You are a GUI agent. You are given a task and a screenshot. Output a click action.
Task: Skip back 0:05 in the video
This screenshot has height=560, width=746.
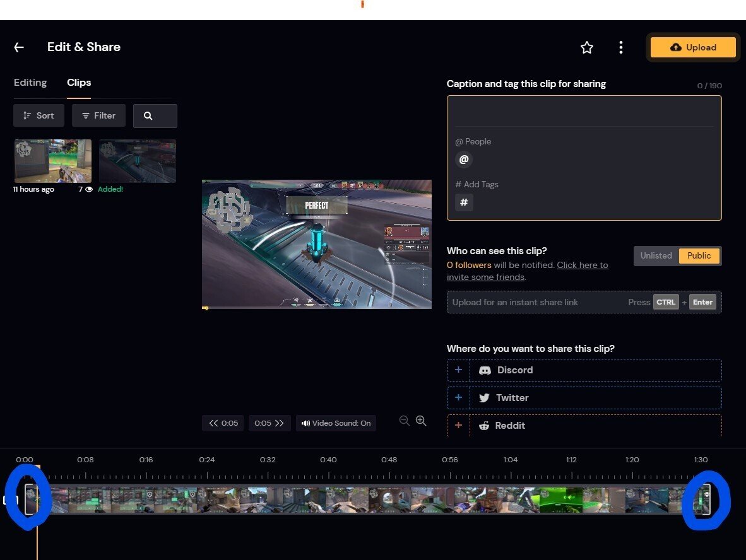click(223, 423)
